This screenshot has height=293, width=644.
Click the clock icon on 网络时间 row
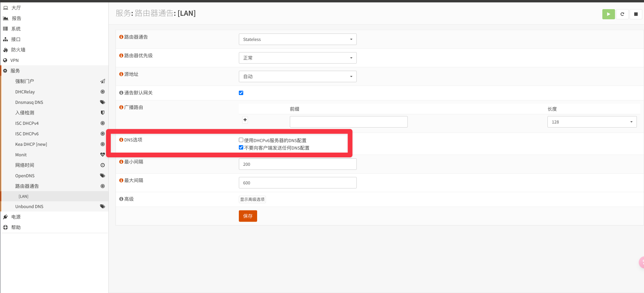[103, 165]
